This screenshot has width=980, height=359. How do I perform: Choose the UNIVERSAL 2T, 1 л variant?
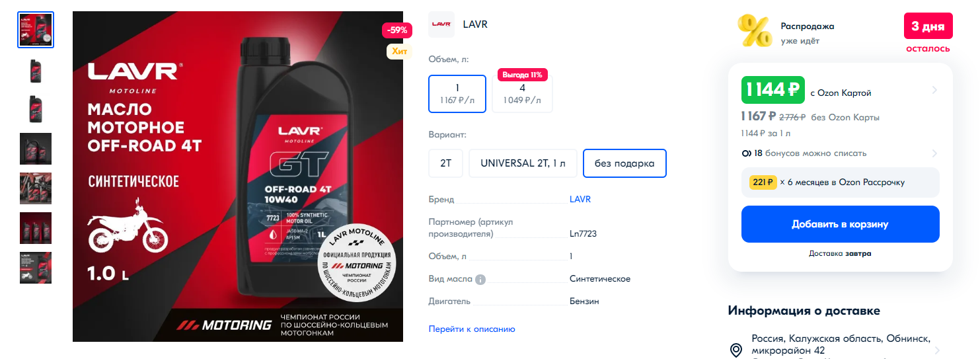point(523,163)
